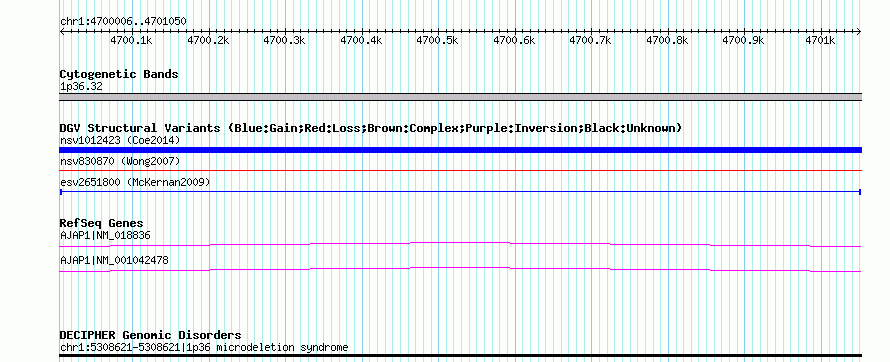890x362 pixels.
Task: Click the left arrow end of ruler
Action: pos(62,32)
